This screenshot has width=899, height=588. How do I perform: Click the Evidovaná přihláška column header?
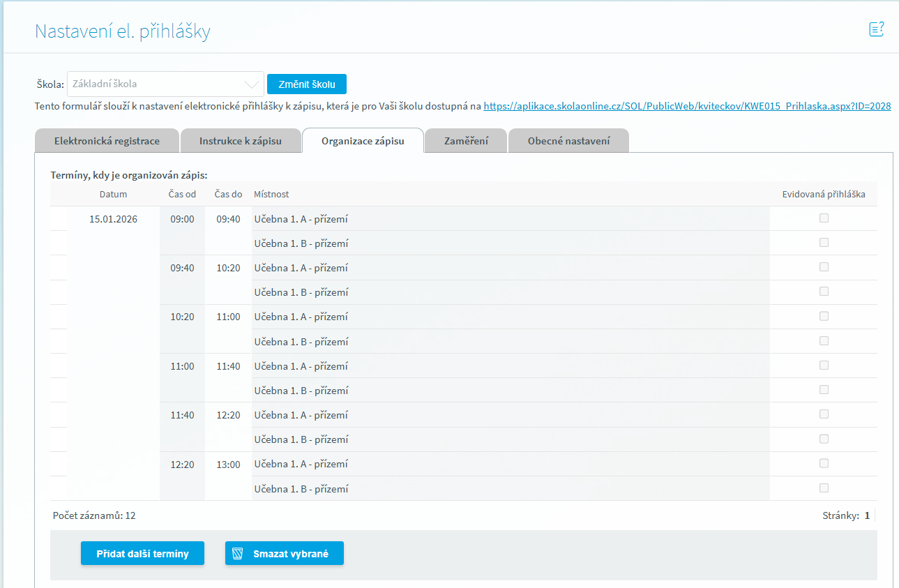click(x=824, y=195)
